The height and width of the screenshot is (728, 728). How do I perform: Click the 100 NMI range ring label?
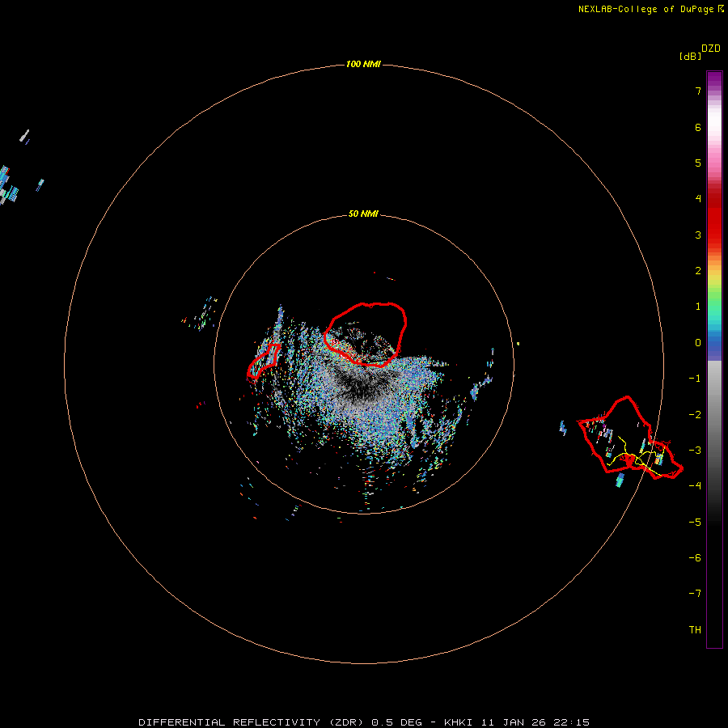click(x=363, y=64)
